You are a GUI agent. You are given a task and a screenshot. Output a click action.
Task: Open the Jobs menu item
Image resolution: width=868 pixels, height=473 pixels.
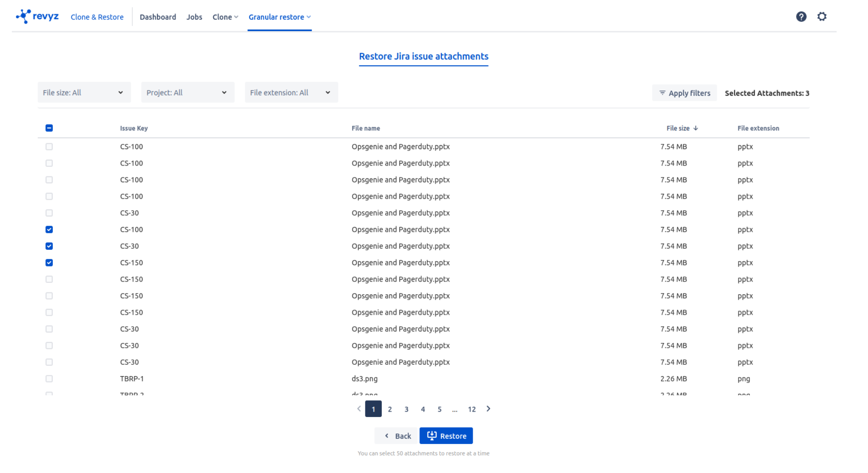(x=194, y=17)
